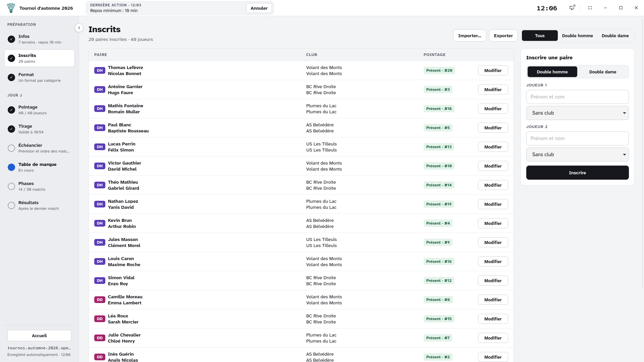Click Plumes du Lac for Mathis Fontaine

[x=321, y=106]
